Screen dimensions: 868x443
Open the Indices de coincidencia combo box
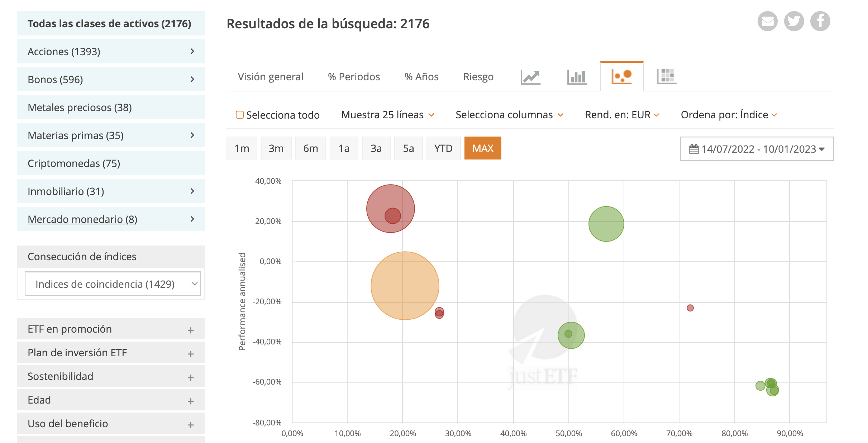click(x=113, y=284)
